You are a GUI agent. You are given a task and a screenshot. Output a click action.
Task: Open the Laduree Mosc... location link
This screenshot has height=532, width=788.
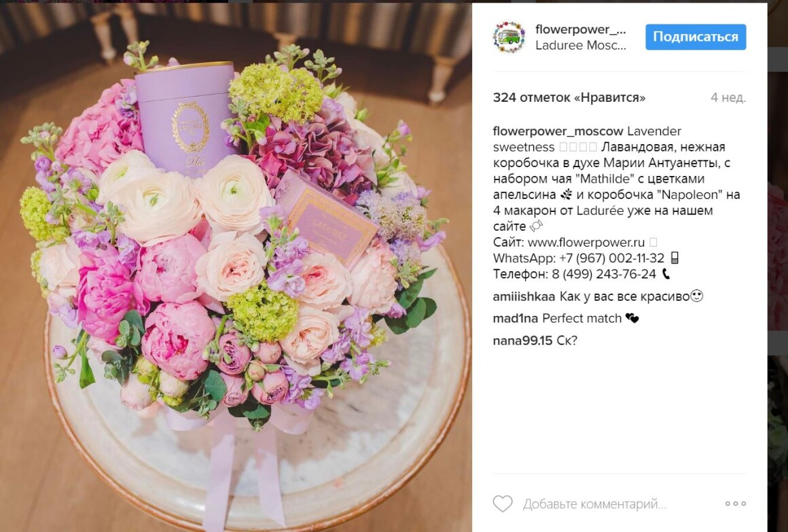[x=580, y=46]
